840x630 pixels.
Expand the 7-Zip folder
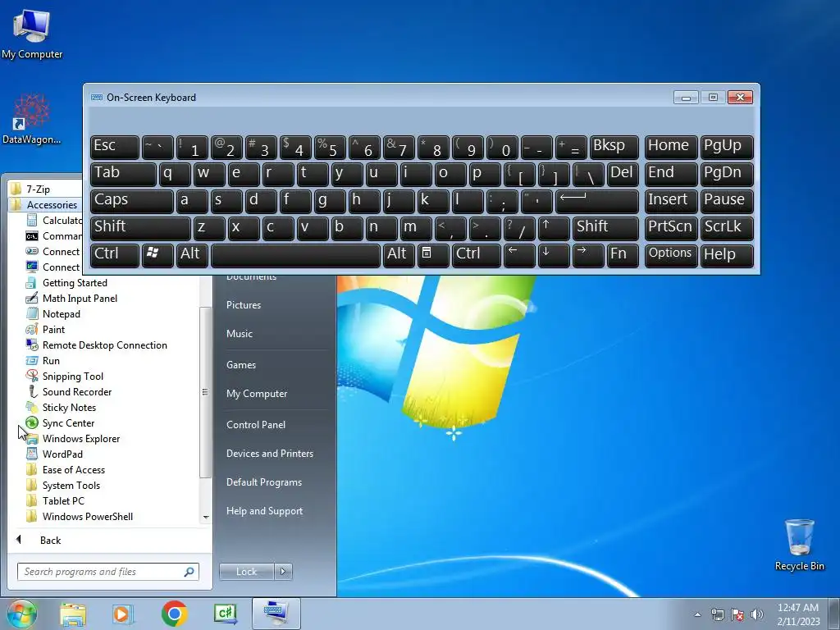30,189
